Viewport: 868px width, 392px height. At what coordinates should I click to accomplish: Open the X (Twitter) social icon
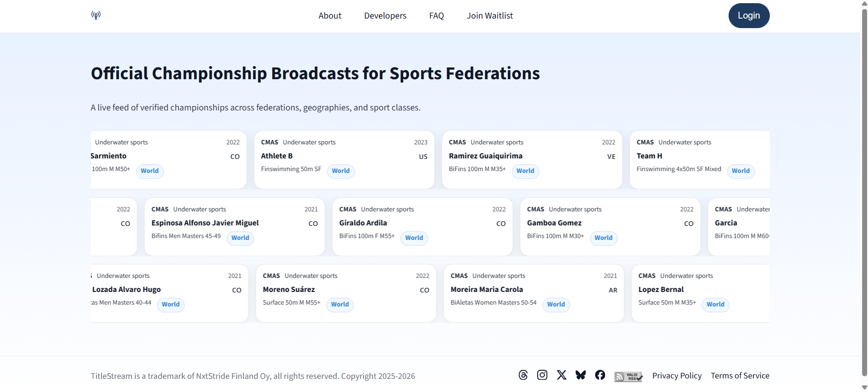[x=562, y=375]
